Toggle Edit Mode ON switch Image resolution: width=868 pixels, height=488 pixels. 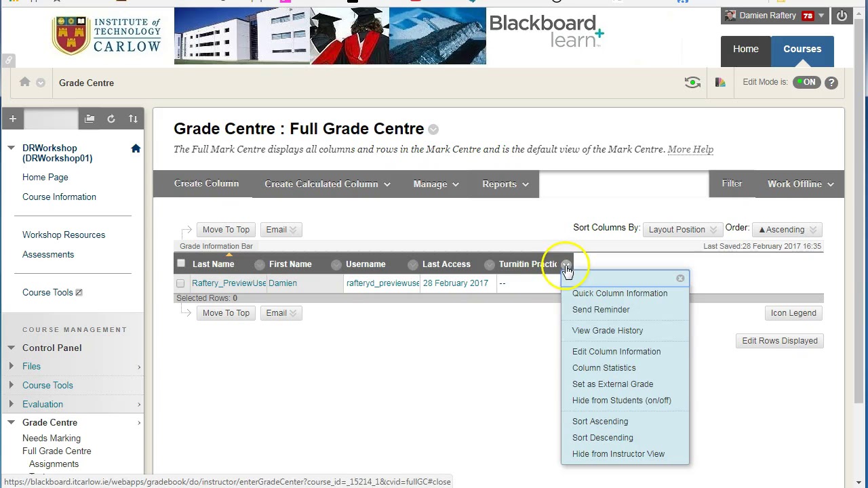pos(807,82)
